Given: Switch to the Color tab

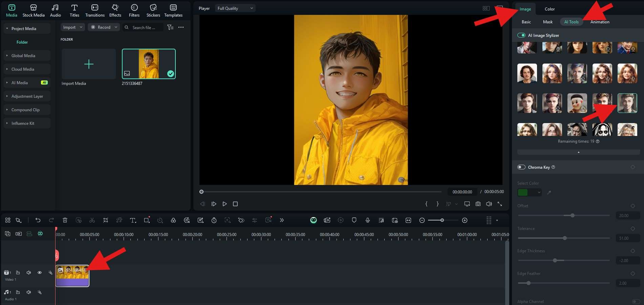Looking at the screenshot, I should click(x=550, y=9).
